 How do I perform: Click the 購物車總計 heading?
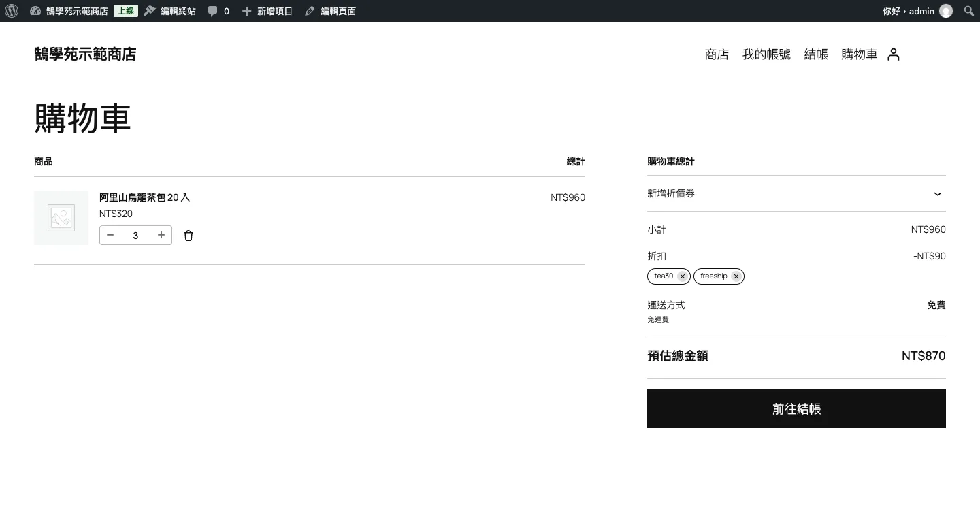(671, 161)
